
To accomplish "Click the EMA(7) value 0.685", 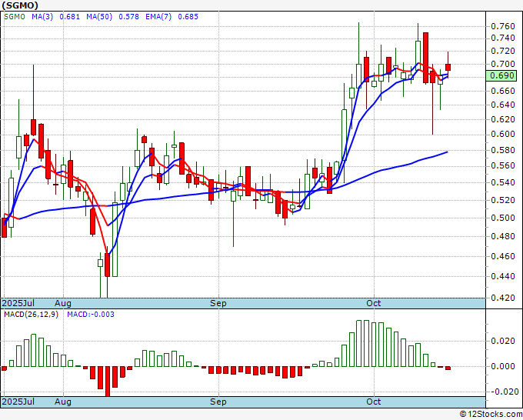I will tap(188, 17).
